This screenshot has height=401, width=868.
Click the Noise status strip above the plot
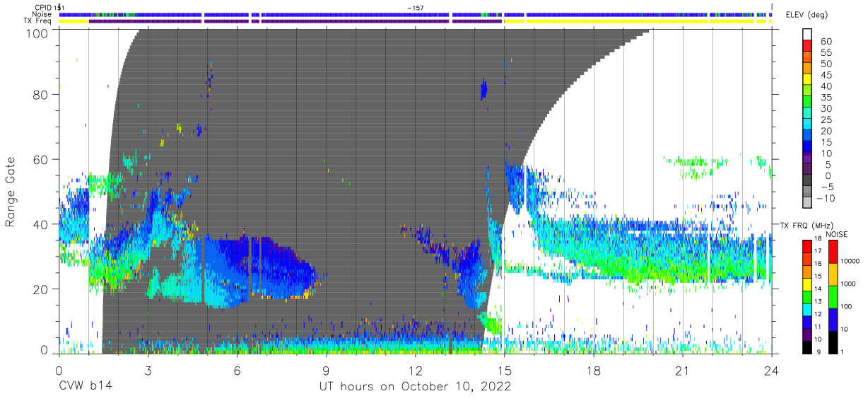(416, 14)
